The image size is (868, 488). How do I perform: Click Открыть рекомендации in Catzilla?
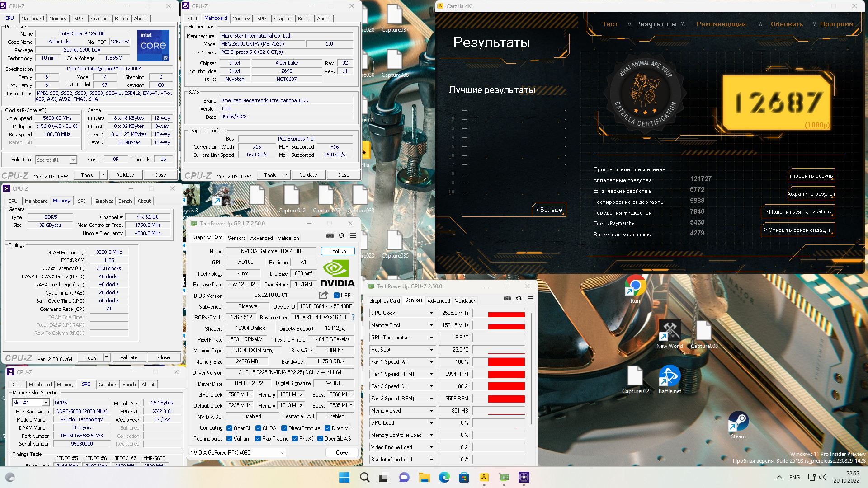(798, 230)
